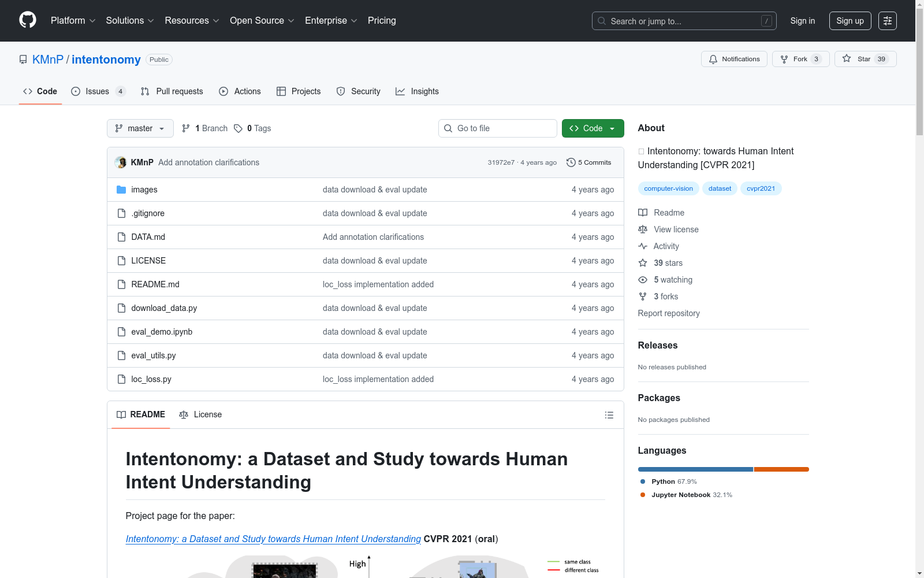Open the Intentonomy paper link
This screenshot has width=924, height=578.
click(273, 539)
